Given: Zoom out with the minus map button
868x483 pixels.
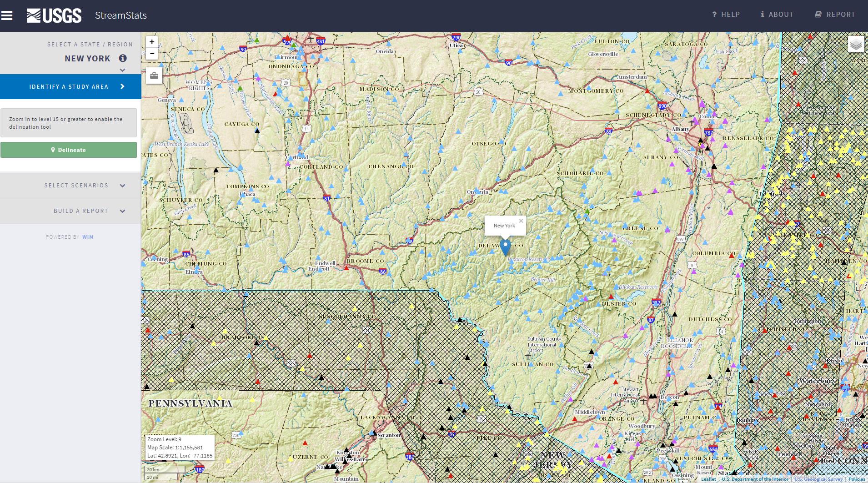Looking at the screenshot, I should coord(152,54).
